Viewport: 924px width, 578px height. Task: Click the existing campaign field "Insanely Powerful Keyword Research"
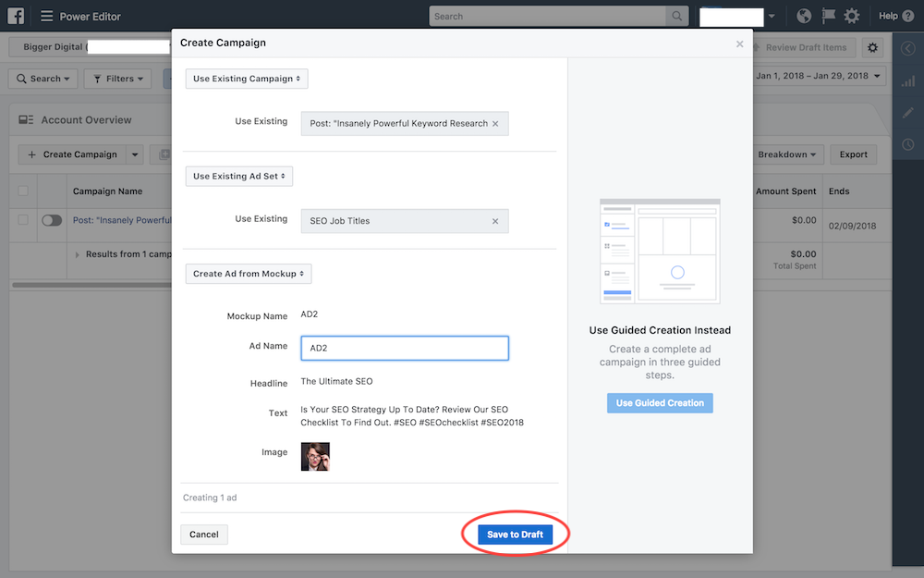(405, 123)
